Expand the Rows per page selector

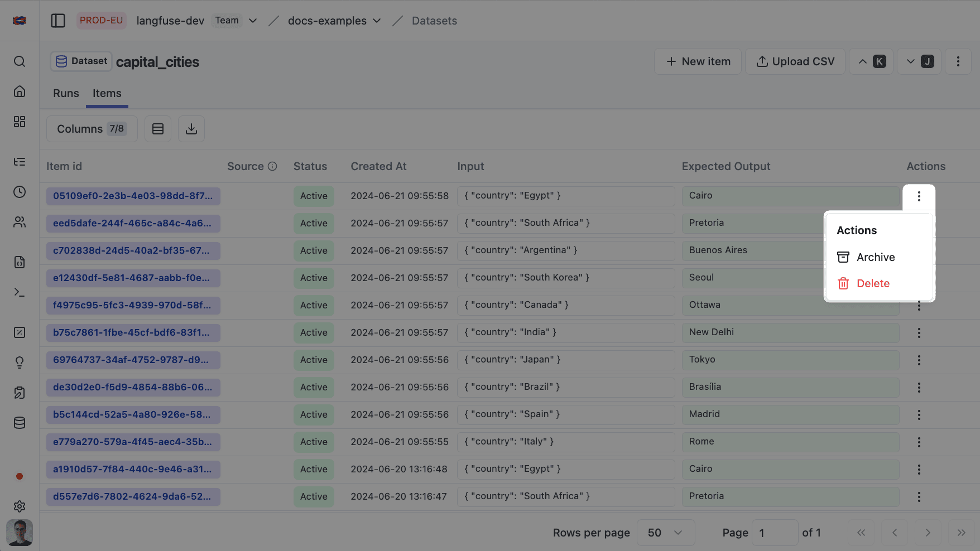(665, 533)
